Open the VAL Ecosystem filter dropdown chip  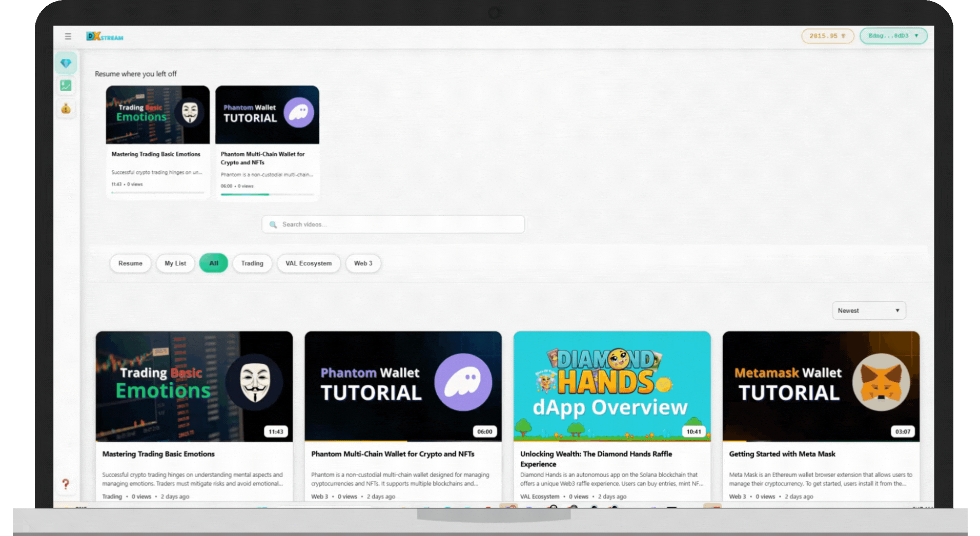tap(308, 263)
